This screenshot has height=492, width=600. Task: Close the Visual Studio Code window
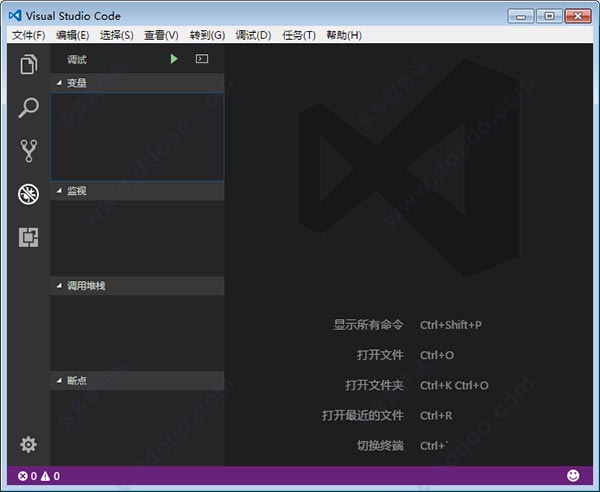(578, 16)
